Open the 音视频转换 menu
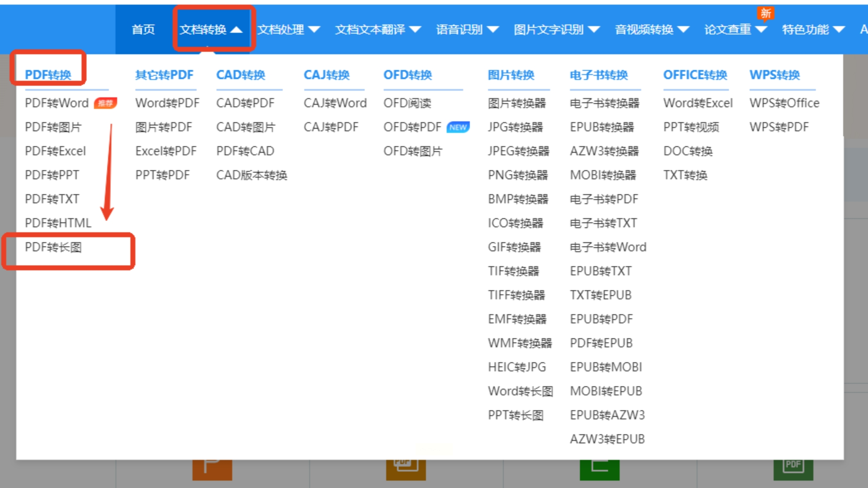Screen dimensions: 868x488 [x=652, y=29]
